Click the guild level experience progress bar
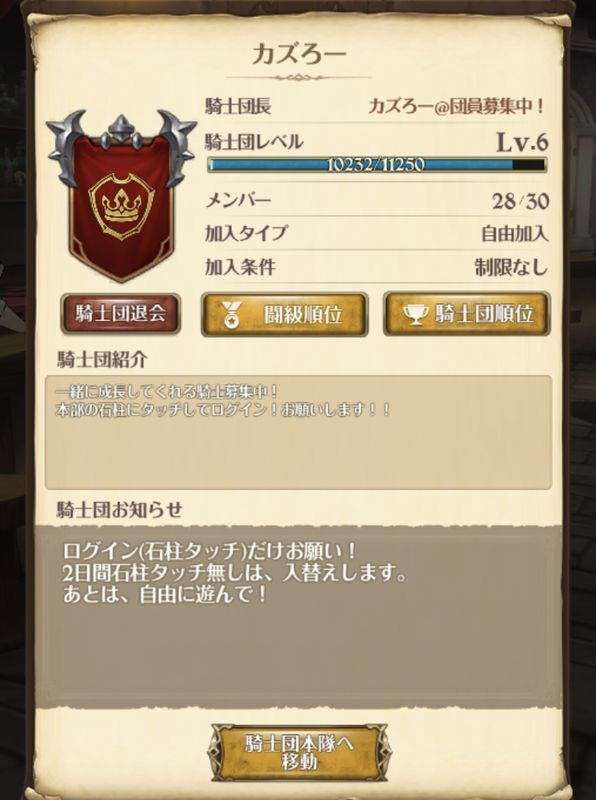This screenshot has width=596, height=800. coord(376,164)
